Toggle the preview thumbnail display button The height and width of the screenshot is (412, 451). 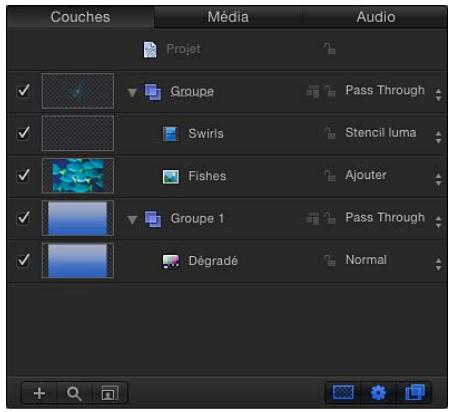110,393
